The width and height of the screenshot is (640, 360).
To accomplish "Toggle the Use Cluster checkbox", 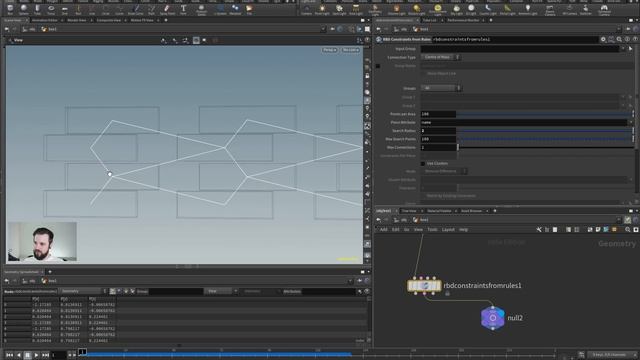I will pyautogui.click(x=423, y=163).
